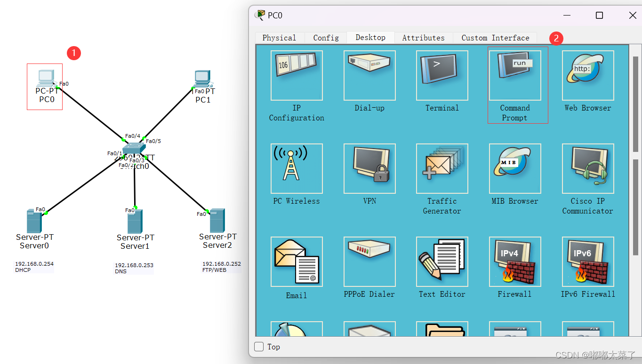Select Server0 DHCP server device

tap(34, 221)
